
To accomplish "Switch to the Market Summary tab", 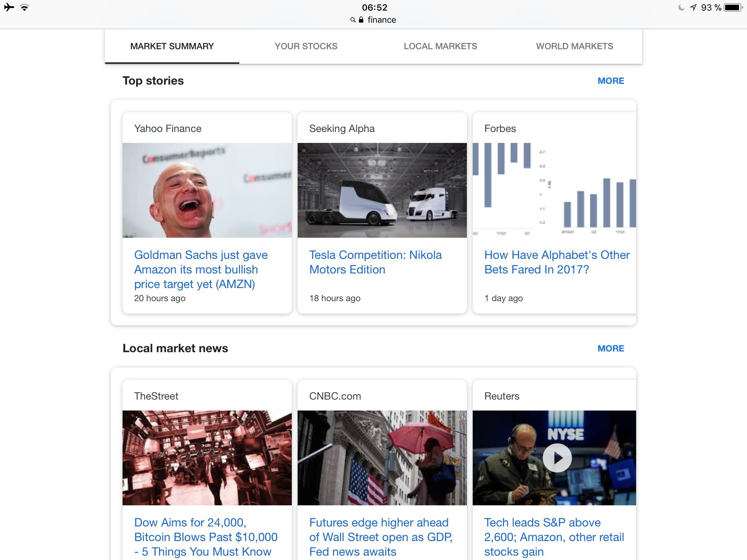I will point(172,46).
